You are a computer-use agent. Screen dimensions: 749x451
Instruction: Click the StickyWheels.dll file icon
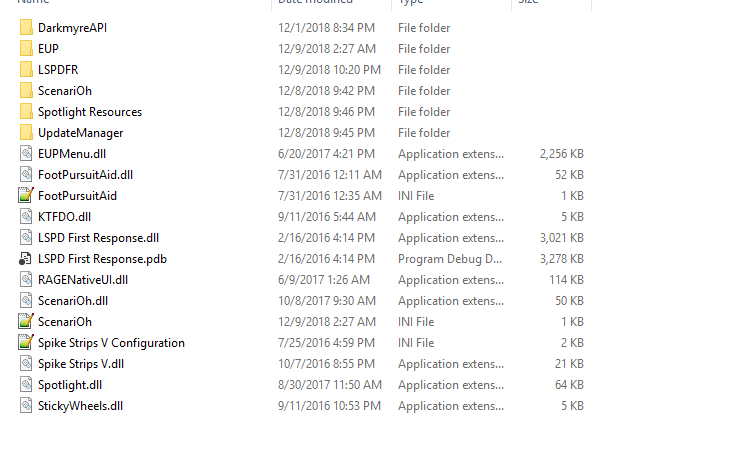[x=26, y=406]
